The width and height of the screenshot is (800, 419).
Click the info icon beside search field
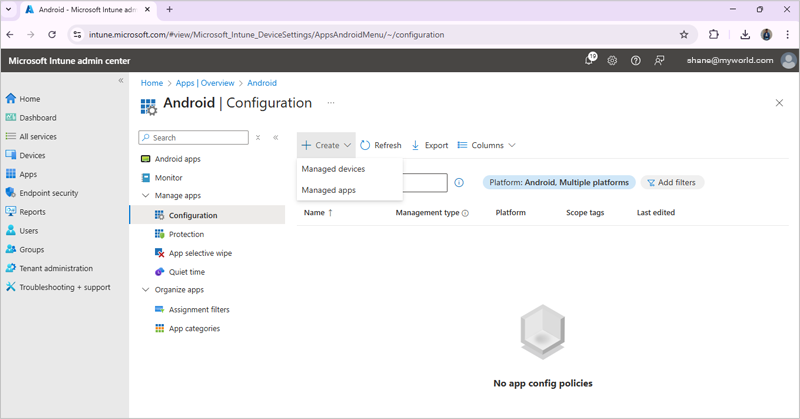point(459,183)
